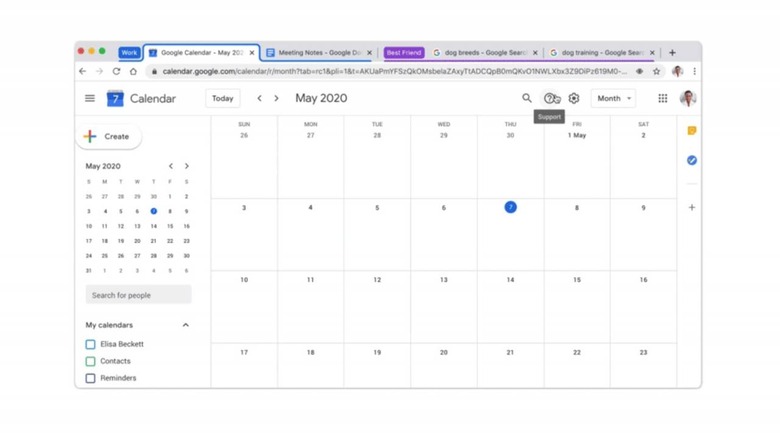780x433 pixels.
Task: Open the Settings gear menu
Action: [574, 98]
